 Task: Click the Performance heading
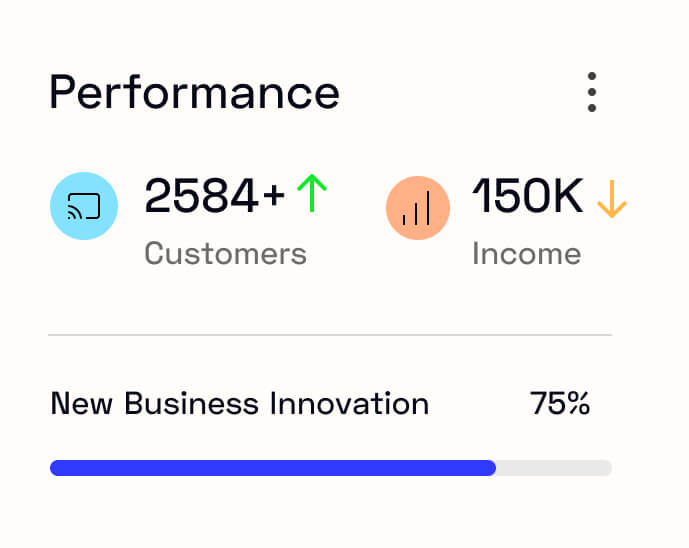click(x=194, y=92)
